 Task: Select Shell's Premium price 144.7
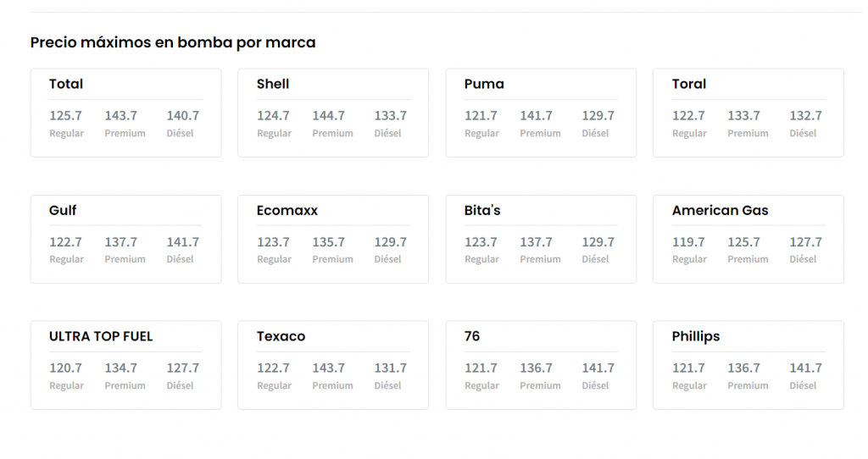click(x=328, y=116)
